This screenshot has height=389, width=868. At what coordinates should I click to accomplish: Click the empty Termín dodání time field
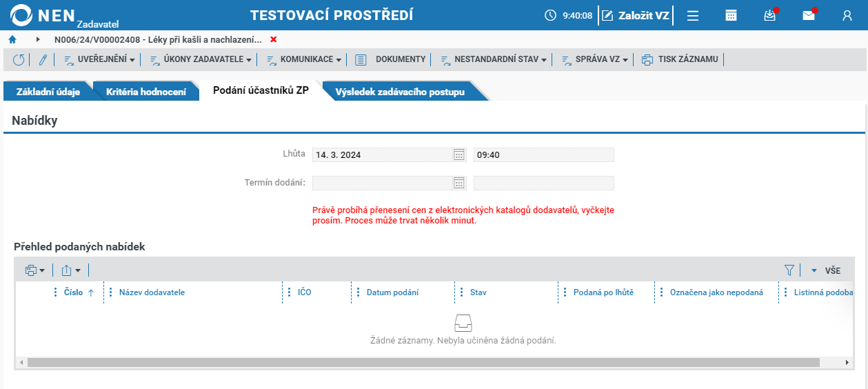(x=544, y=183)
